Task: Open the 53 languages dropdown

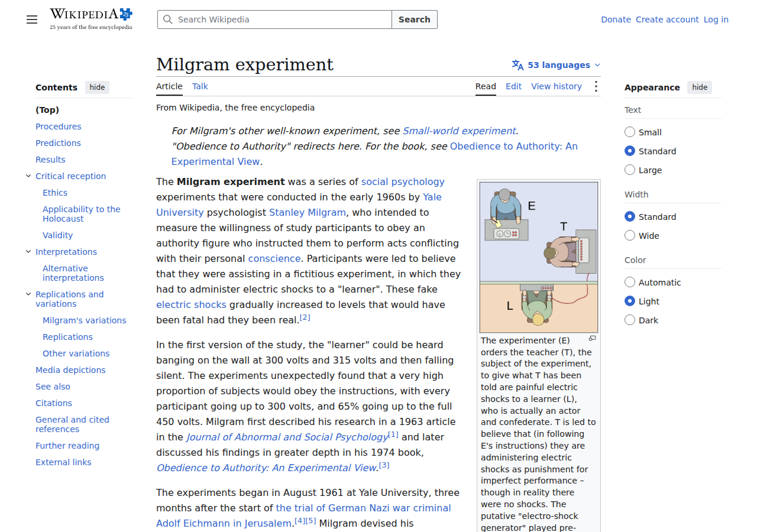Action: pyautogui.click(x=556, y=65)
